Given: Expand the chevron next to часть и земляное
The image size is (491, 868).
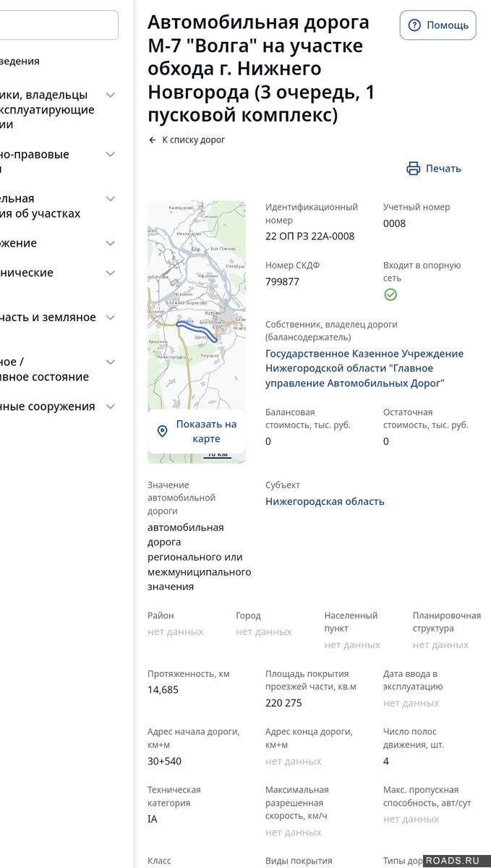Looking at the screenshot, I should 111,318.
